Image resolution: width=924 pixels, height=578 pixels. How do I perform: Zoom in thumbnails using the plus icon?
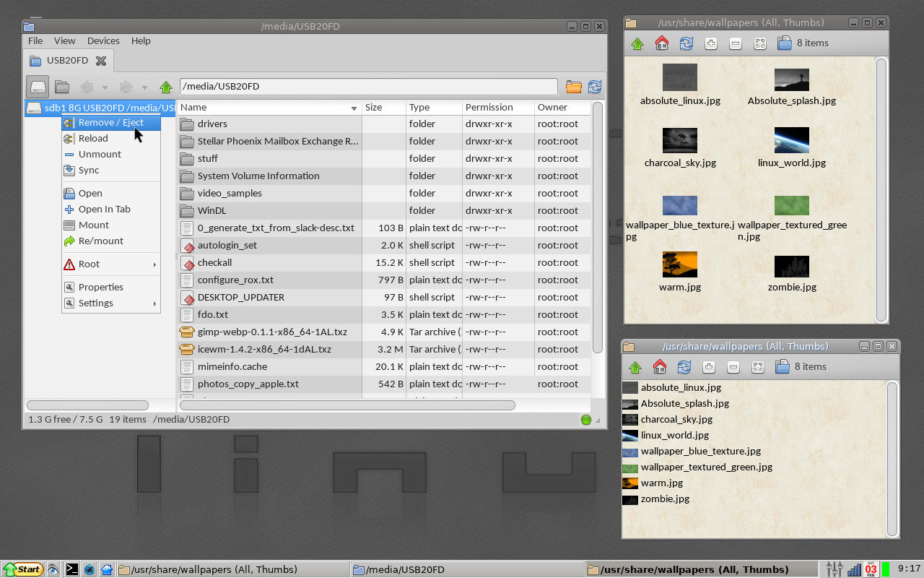(x=710, y=43)
